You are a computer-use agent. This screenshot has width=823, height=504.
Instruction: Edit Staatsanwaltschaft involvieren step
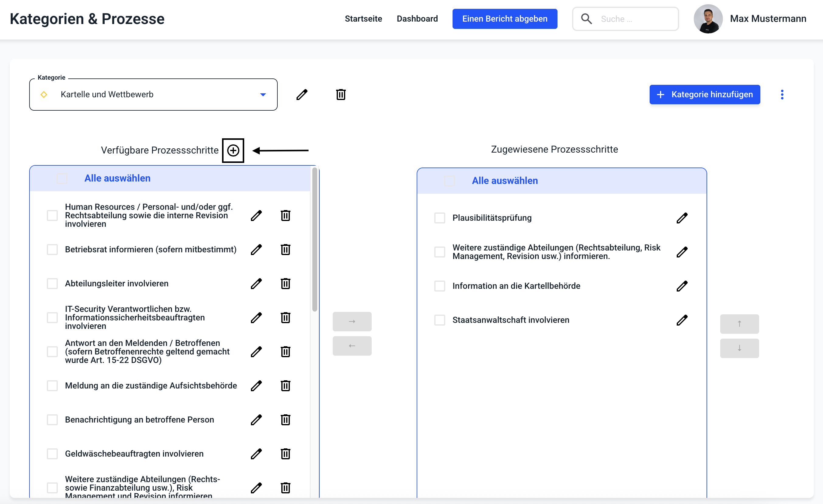(682, 320)
